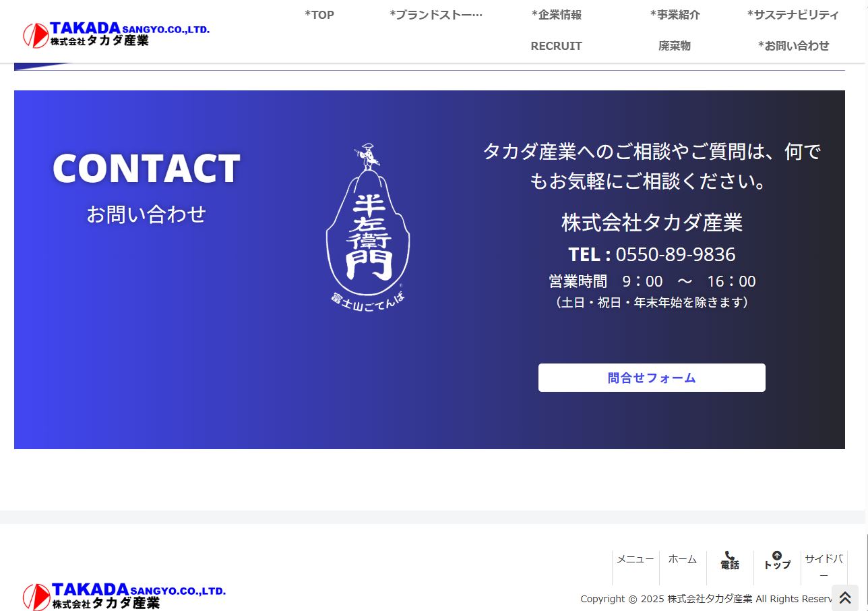Click the お問い合わせ subheading under CONTACT
This screenshot has width=868, height=611.
pos(146,214)
